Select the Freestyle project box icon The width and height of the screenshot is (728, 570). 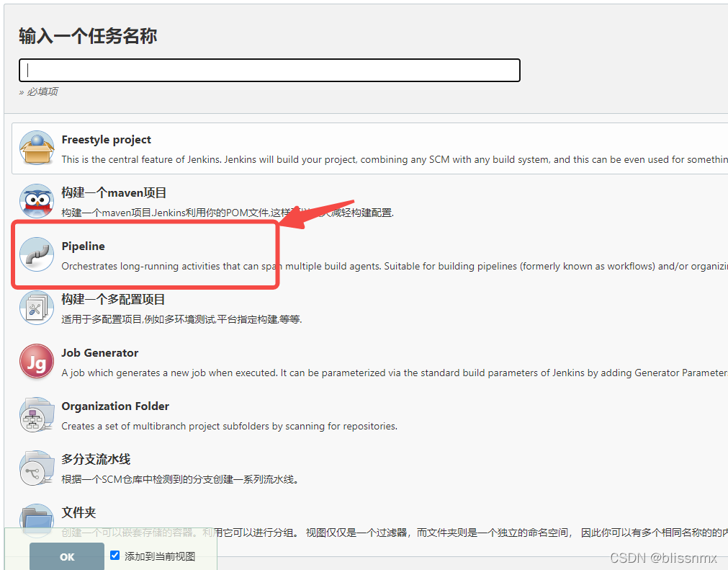click(37, 148)
